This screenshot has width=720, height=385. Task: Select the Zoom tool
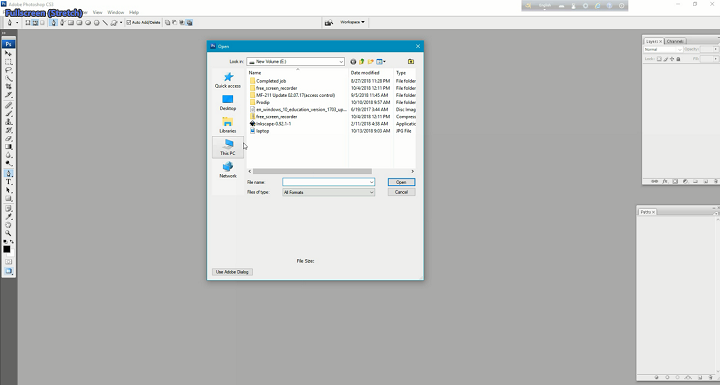[8, 233]
